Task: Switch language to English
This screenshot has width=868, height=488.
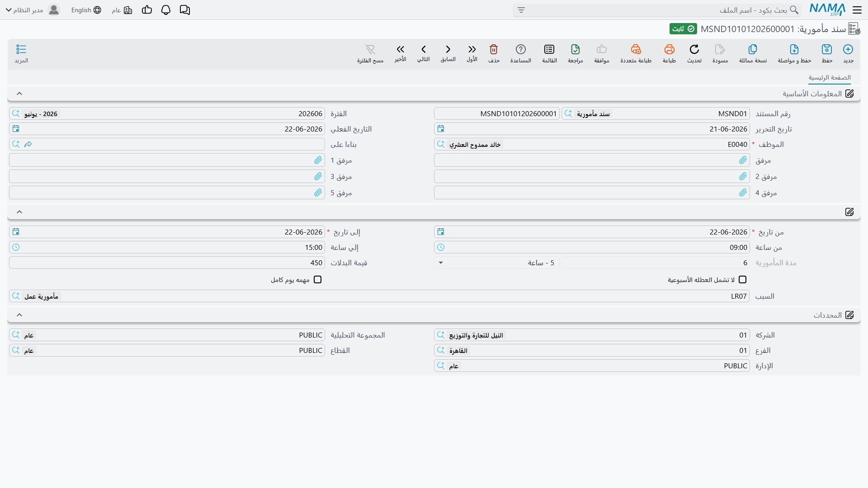Action: click(86, 10)
